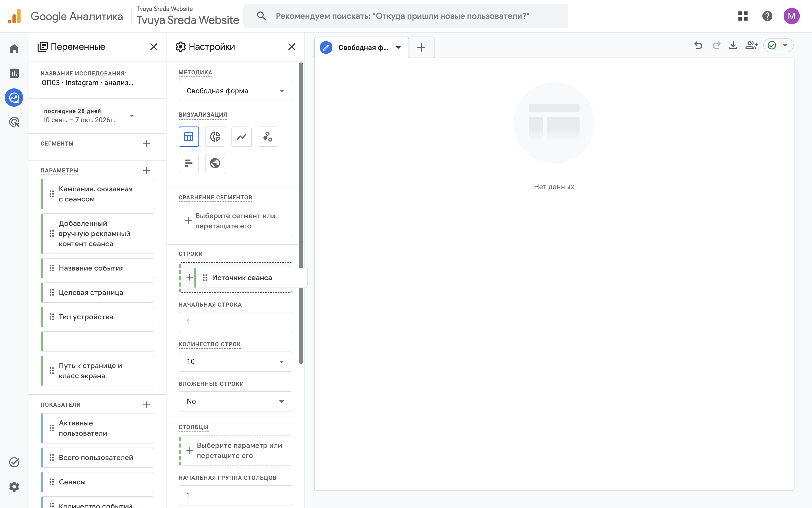
Task: Select the scatter plot visualization
Action: 268,137
